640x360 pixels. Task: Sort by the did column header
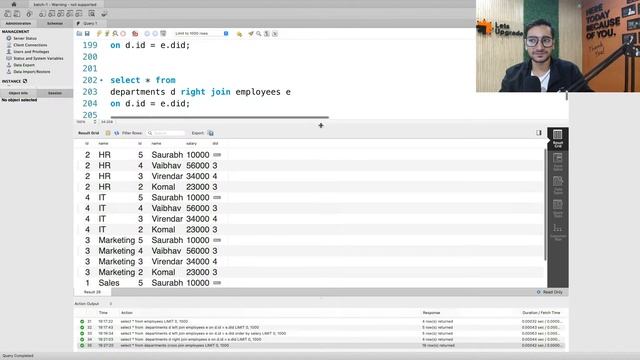pos(215,144)
